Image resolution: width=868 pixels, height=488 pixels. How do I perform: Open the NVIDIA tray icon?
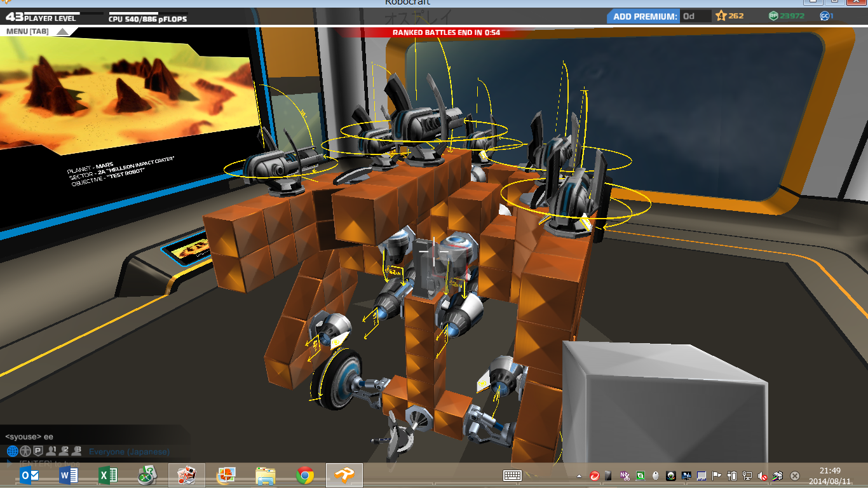pyautogui.click(x=641, y=475)
